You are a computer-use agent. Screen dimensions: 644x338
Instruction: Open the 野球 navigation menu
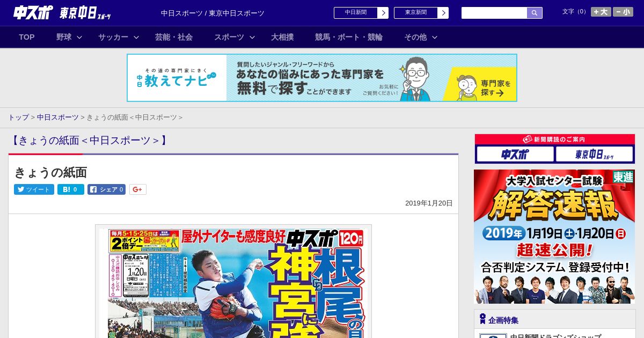tap(64, 37)
